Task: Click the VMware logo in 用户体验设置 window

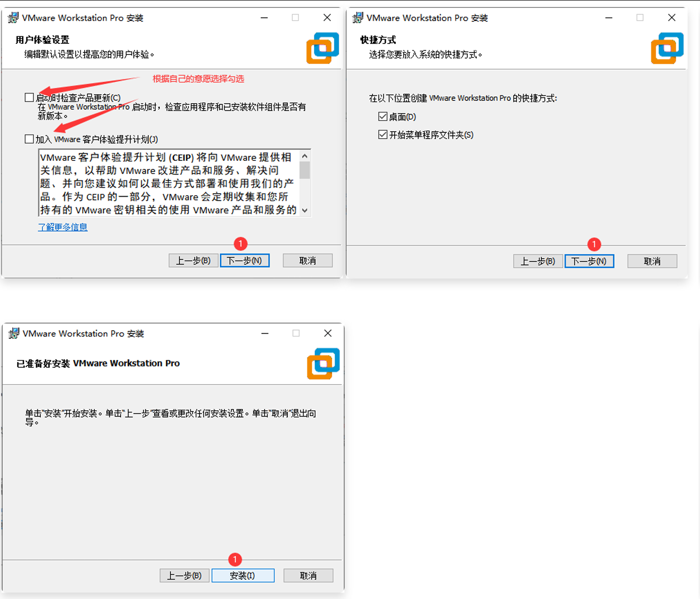Action: coord(323,48)
